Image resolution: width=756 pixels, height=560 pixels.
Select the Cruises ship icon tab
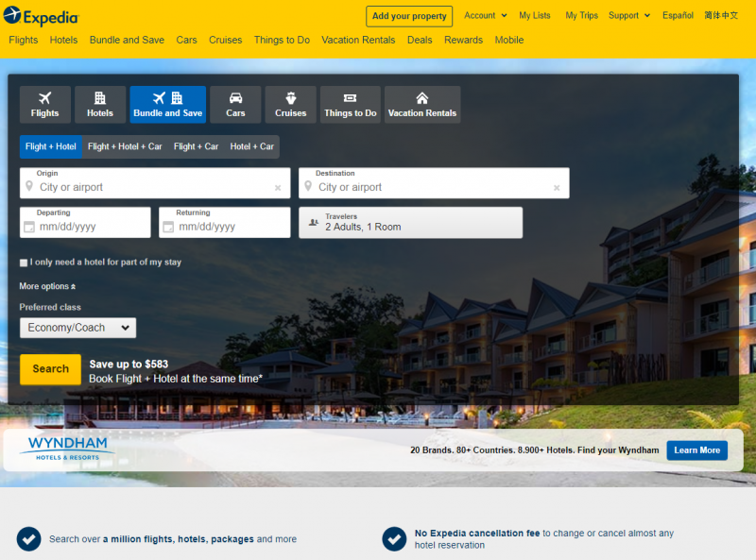(290, 105)
